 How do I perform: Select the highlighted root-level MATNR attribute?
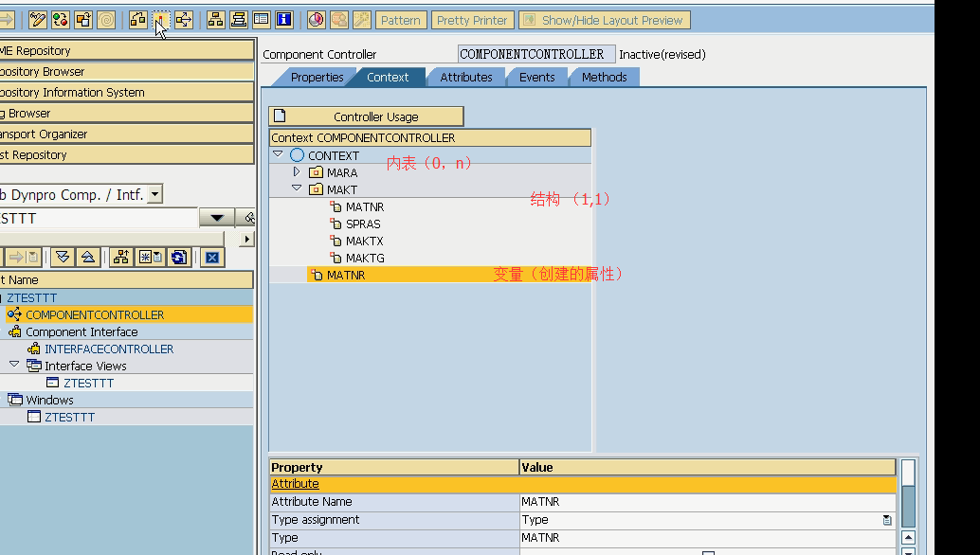346,275
